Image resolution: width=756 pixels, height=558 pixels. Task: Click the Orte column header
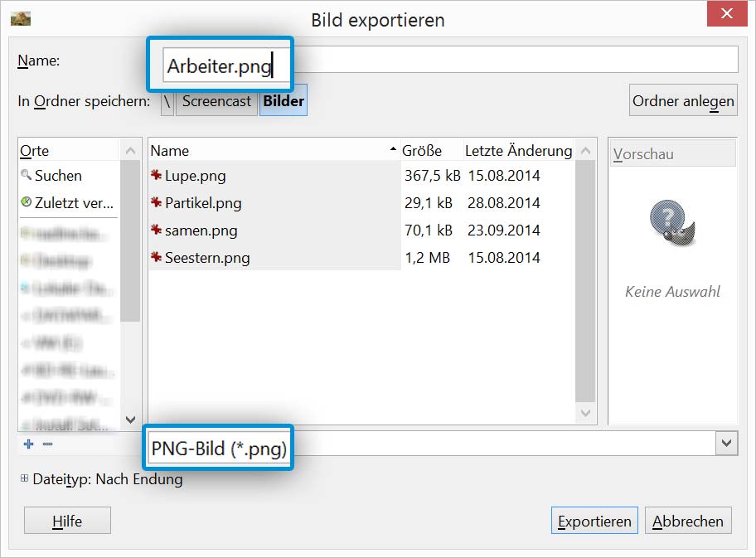click(69, 151)
